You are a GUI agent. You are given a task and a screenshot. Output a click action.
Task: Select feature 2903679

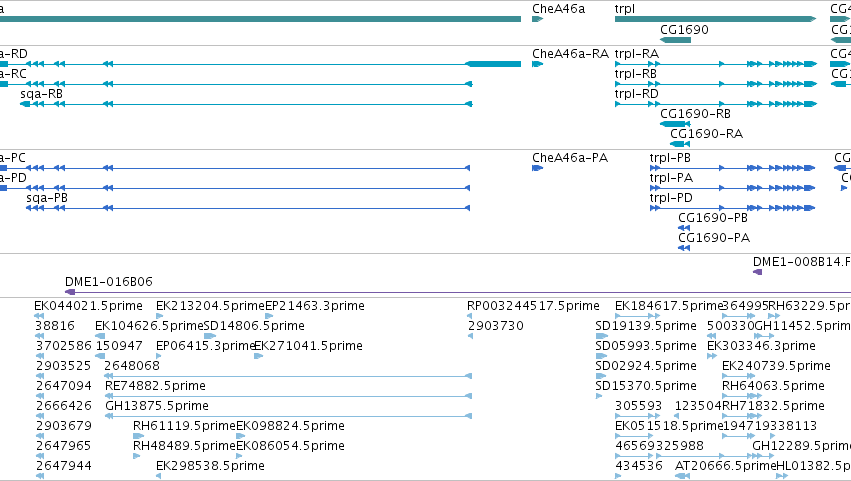pos(64,426)
